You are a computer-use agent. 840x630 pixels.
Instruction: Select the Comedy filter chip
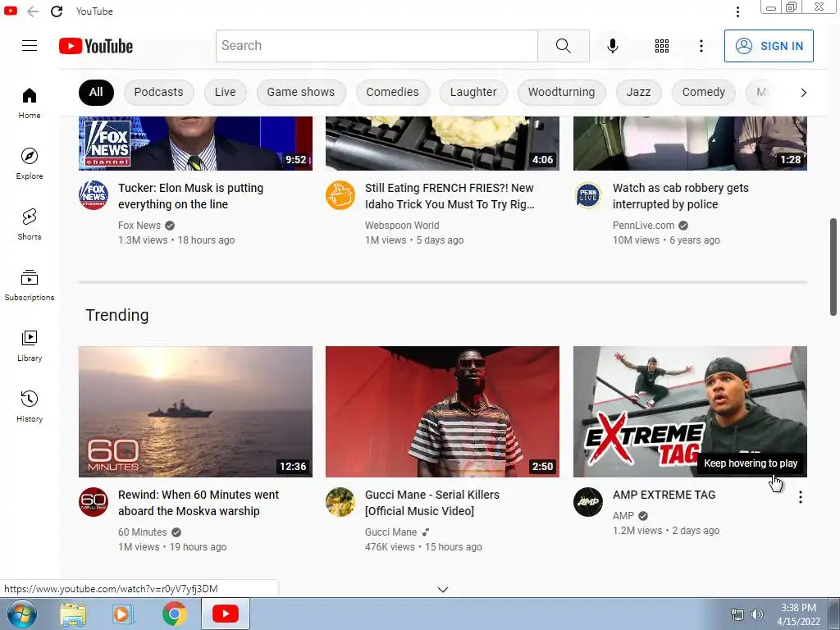pos(703,92)
